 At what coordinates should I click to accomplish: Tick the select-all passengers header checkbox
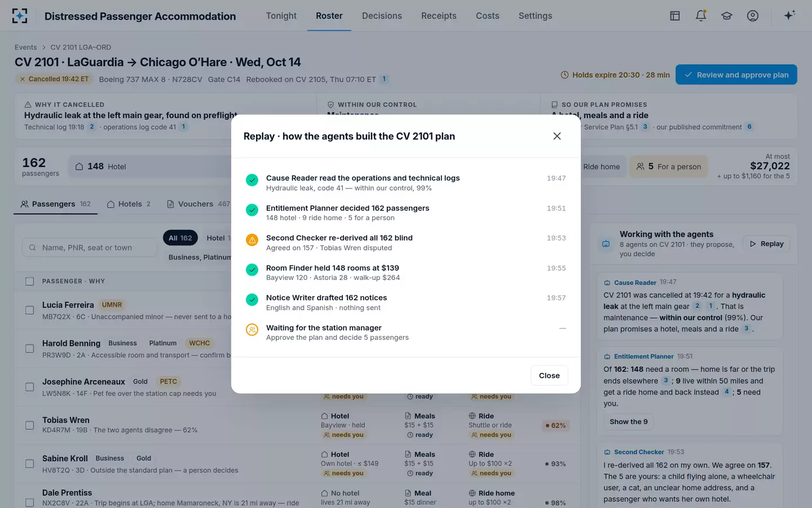(x=30, y=281)
